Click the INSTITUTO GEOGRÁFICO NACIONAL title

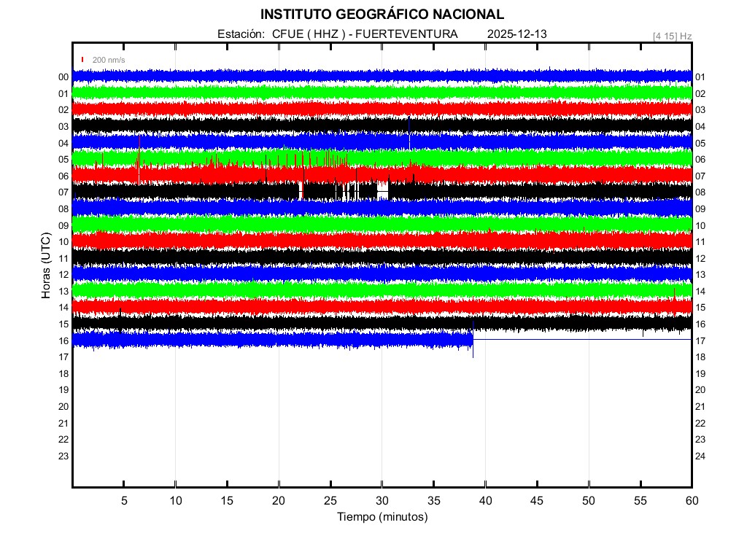tap(382, 15)
